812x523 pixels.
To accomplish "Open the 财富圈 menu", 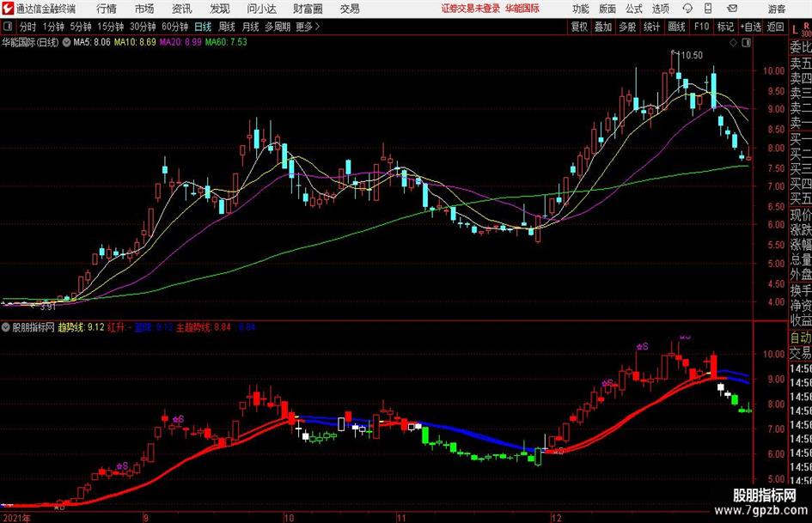I will point(308,9).
